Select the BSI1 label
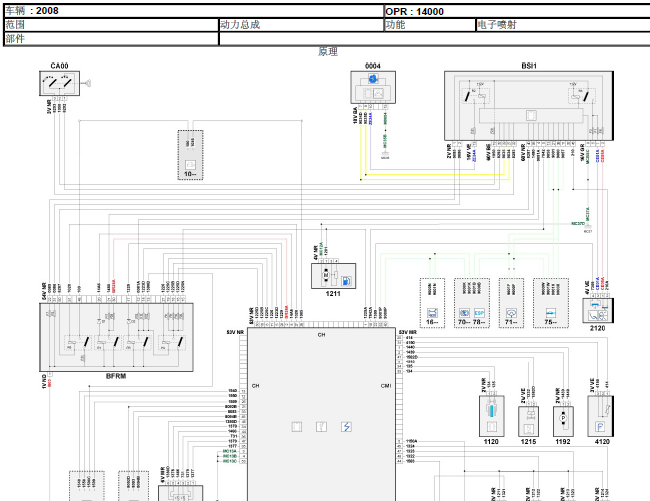Screen dimensions: 650x501 [x=529, y=66]
